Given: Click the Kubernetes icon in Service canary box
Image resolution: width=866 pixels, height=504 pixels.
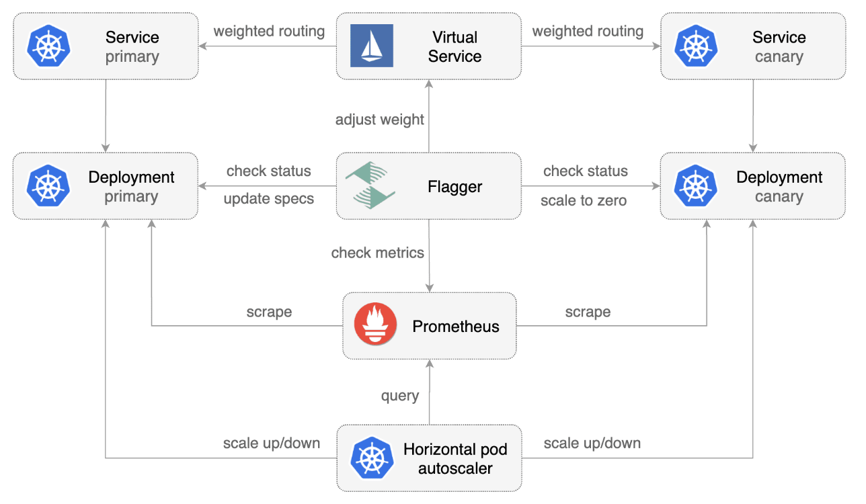Looking at the screenshot, I should [696, 46].
